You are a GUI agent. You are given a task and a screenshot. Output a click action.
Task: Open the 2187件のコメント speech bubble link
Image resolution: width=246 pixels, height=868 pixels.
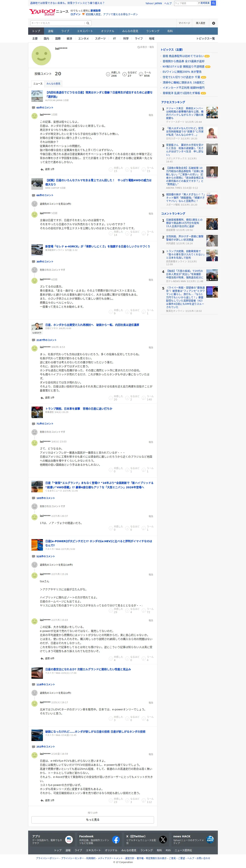point(44,340)
